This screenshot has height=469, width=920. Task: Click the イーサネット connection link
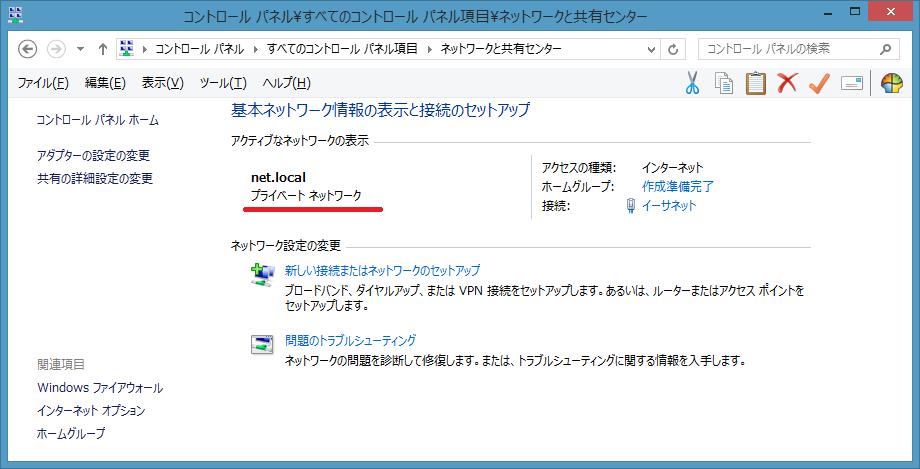click(x=668, y=206)
